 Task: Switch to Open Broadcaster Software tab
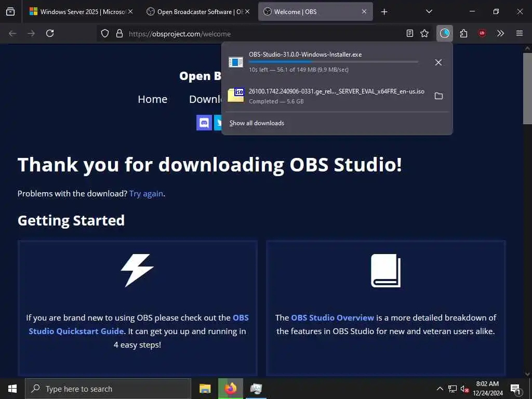(x=197, y=11)
